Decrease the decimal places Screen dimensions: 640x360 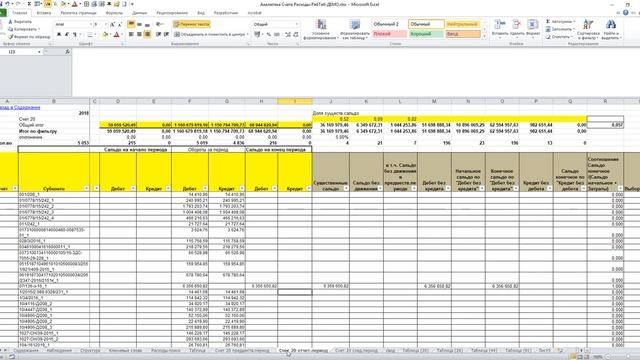pyautogui.click(x=296, y=35)
